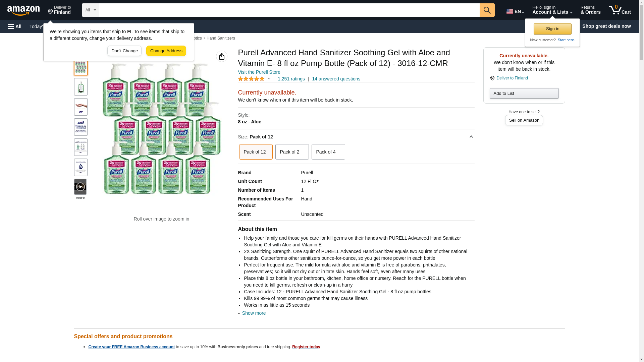Screen dimensions: 644x362
Task: Open the search category All dropdown
Action: [x=91, y=10]
